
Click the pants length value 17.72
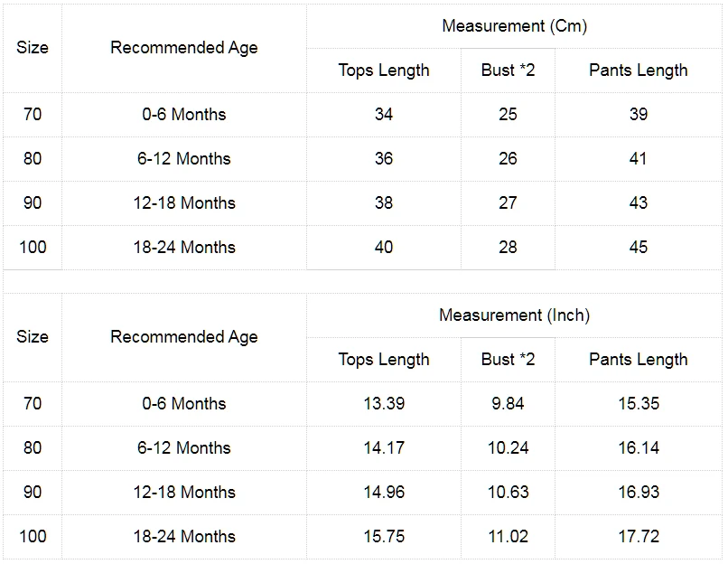[x=639, y=537]
